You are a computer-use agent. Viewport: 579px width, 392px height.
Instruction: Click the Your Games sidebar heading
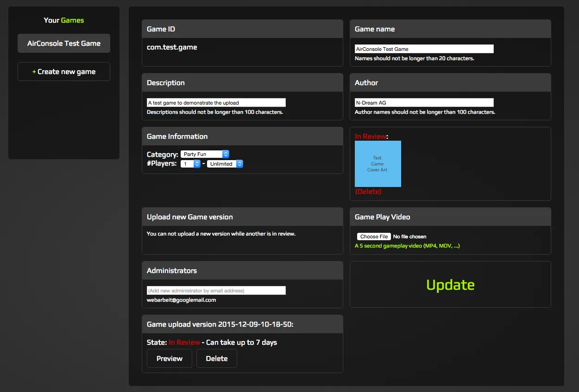tap(64, 20)
